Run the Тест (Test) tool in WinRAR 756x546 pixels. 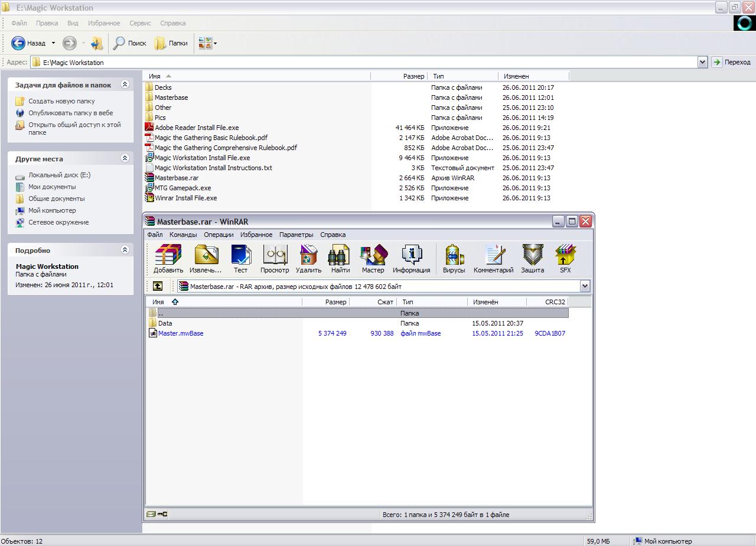click(240, 259)
